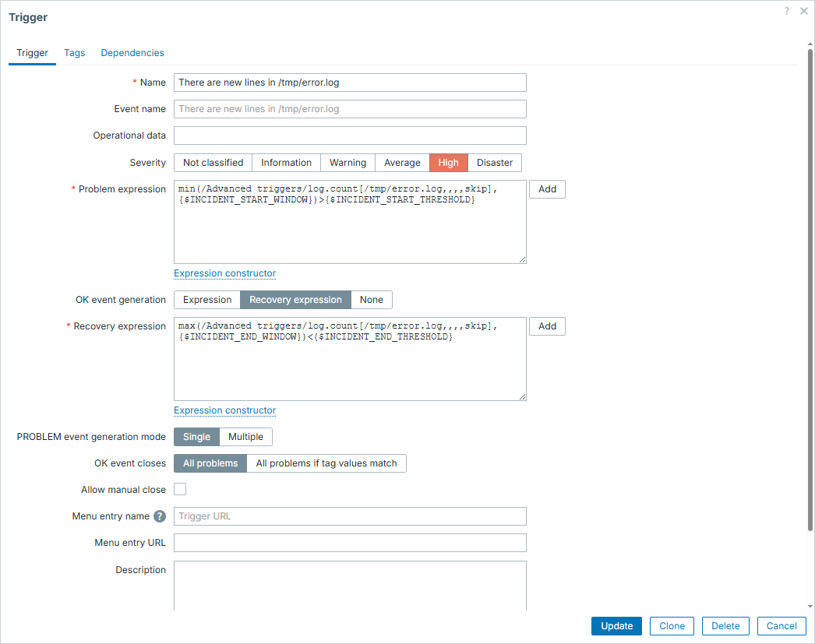Screen dimensions: 815x644
Task: Select All problems if tag values match
Action: coord(326,463)
